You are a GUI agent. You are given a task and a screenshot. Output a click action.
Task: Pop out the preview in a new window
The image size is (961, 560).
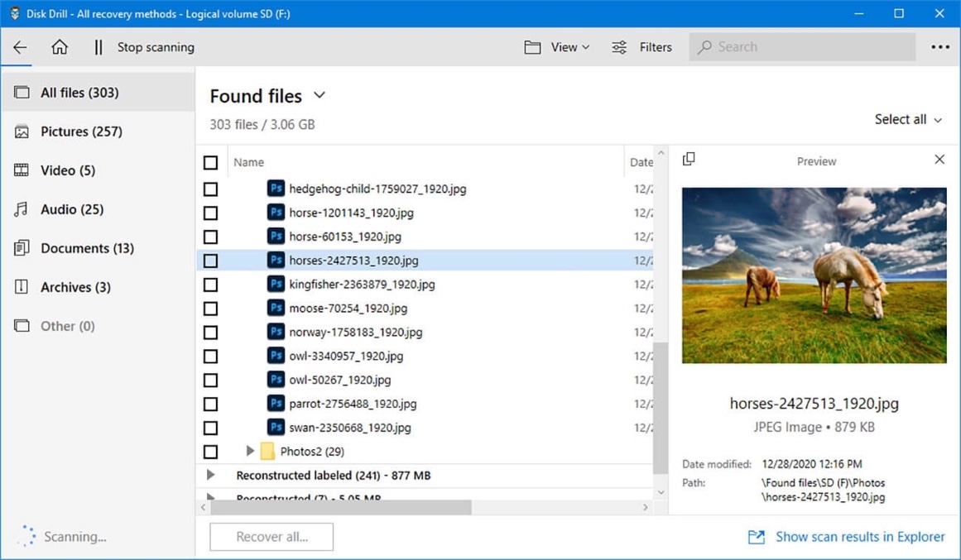click(x=689, y=159)
